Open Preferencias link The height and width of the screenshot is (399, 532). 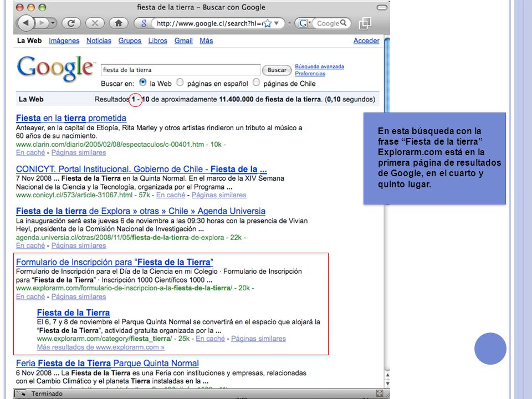pos(310,74)
